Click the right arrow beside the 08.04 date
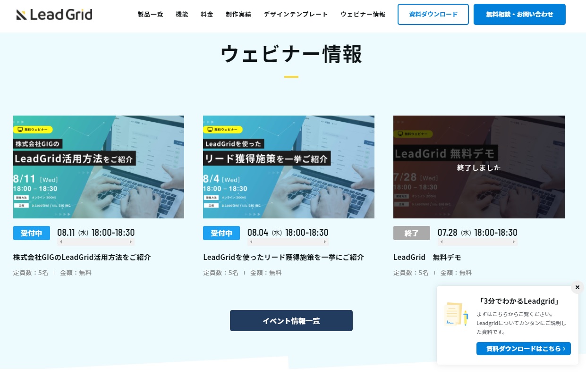The width and height of the screenshot is (586, 392). point(325,241)
